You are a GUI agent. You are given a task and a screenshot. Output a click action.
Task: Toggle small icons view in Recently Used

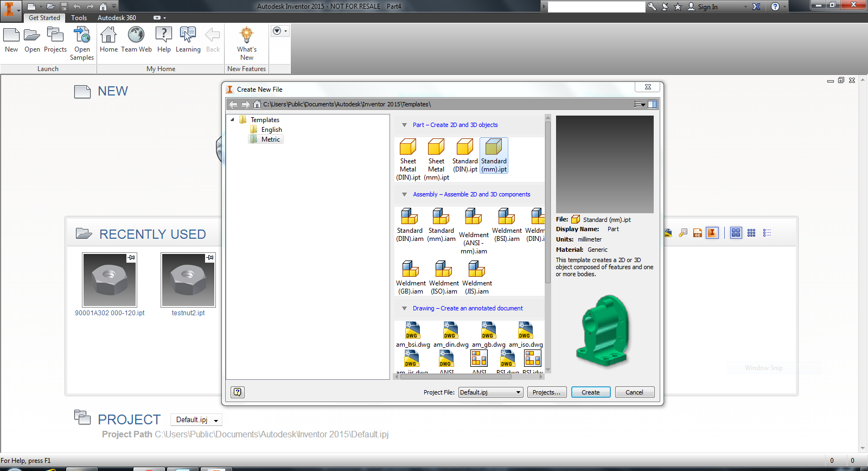pyautogui.click(x=751, y=233)
